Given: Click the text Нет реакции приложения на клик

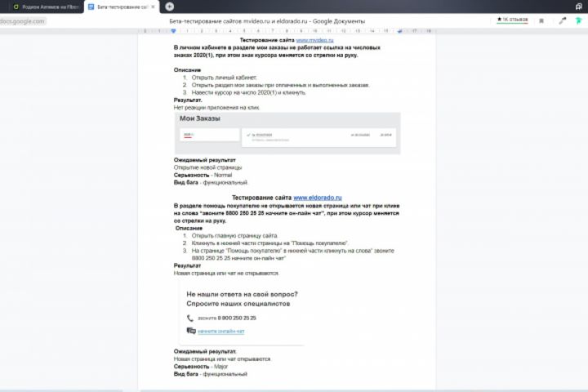Looking at the screenshot, I should [216, 108].
